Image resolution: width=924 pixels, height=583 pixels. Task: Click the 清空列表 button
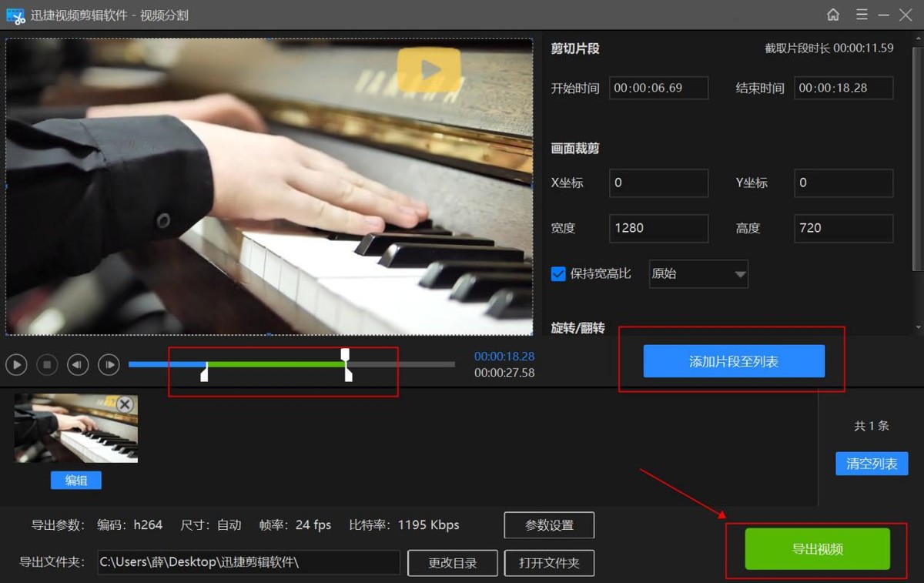tap(872, 464)
